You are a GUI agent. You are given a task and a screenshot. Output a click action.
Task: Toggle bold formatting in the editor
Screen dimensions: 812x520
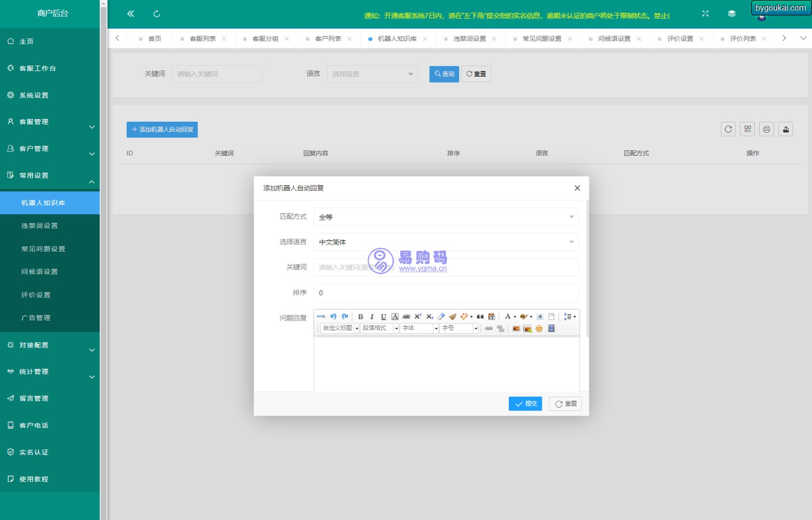coord(361,317)
